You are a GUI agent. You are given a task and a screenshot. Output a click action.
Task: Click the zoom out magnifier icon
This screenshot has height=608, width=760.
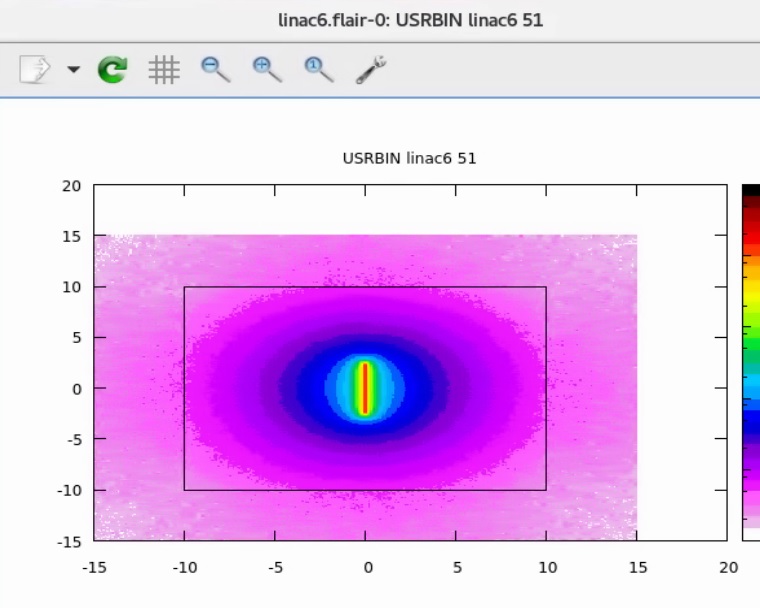[x=216, y=70]
